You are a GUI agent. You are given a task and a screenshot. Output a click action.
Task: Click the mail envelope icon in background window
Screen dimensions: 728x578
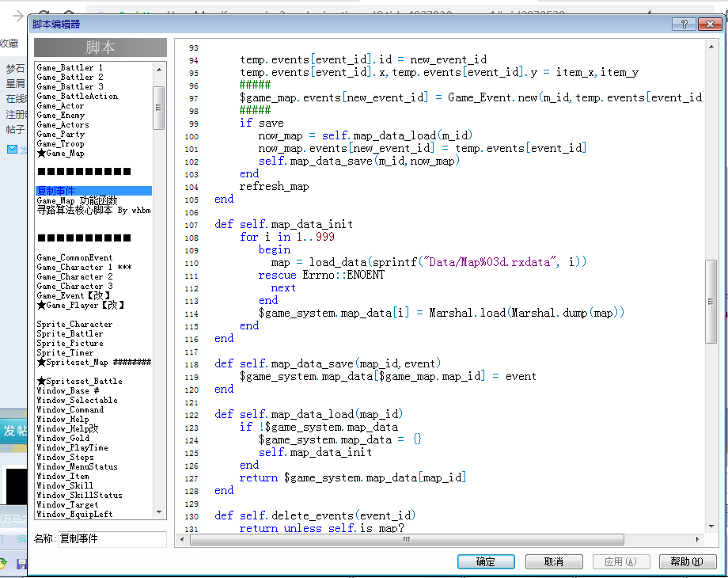[x=12, y=149]
